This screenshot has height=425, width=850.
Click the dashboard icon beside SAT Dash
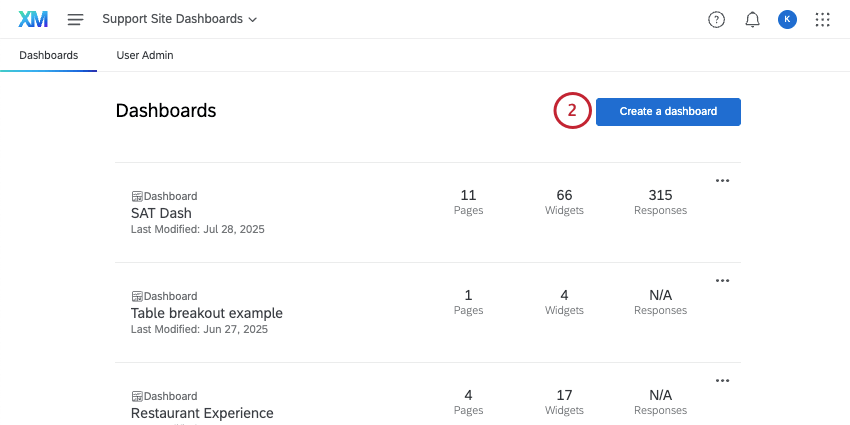click(x=137, y=196)
